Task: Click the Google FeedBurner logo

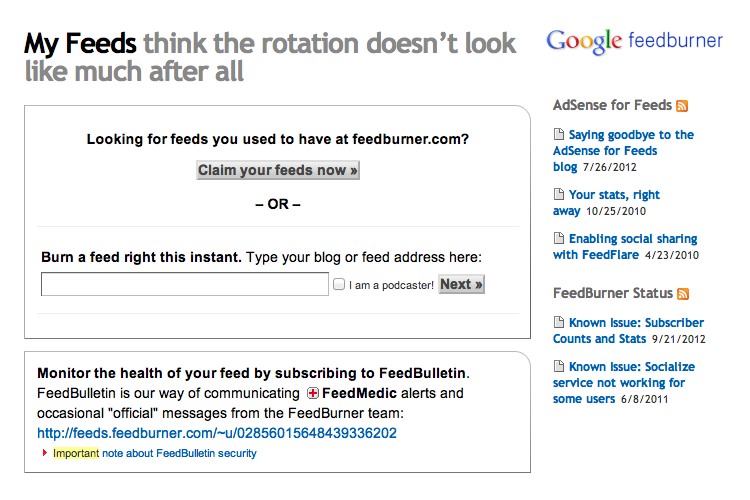Action: click(x=632, y=41)
